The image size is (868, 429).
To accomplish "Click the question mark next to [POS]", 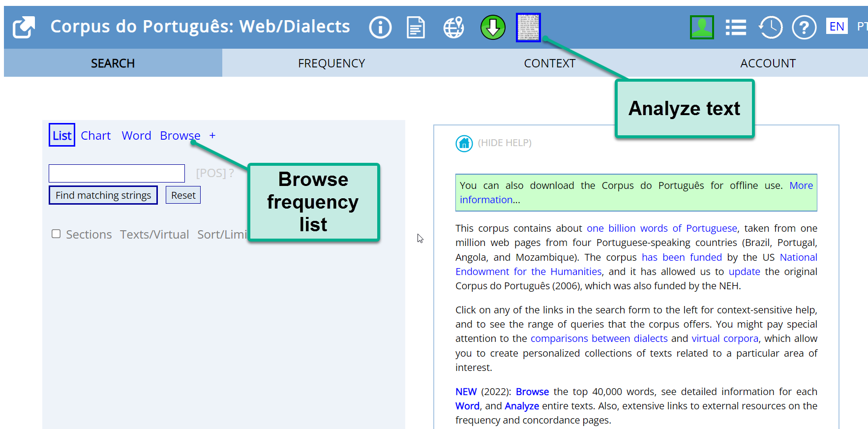I will tap(231, 173).
